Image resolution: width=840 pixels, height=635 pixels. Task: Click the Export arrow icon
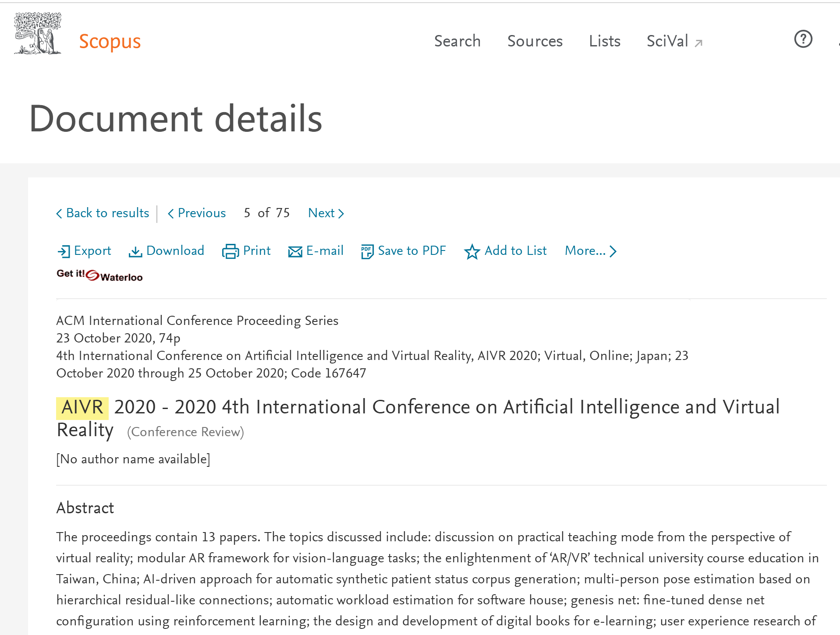tap(64, 251)
